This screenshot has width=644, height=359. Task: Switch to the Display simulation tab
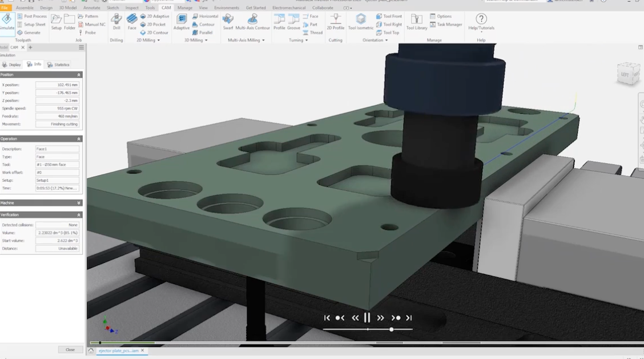(11, 65)
